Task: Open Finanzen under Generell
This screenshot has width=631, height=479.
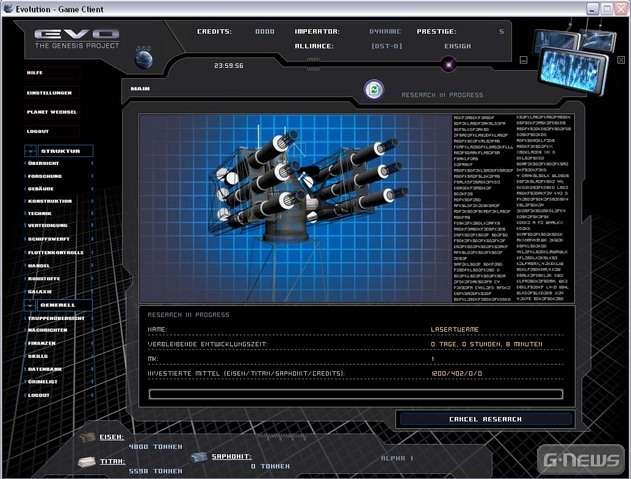Action: (42, 343)
